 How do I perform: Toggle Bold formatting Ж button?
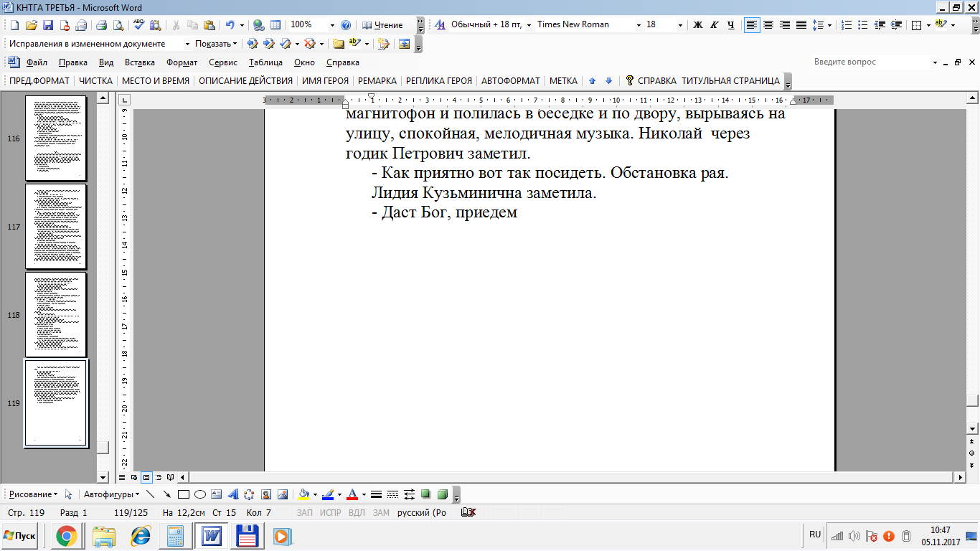pos(698,25)
